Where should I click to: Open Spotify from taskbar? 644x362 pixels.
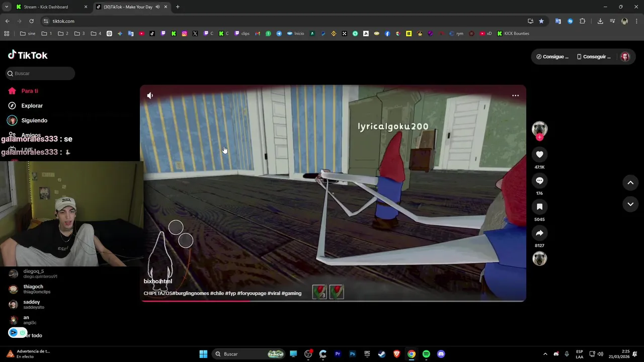point(426,354)
